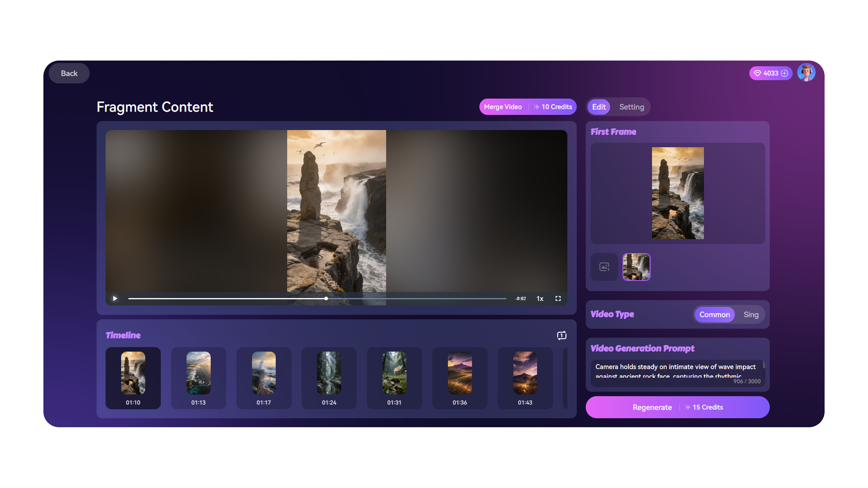
Task: Open the user avatar profile
Action: pos(806,72)
